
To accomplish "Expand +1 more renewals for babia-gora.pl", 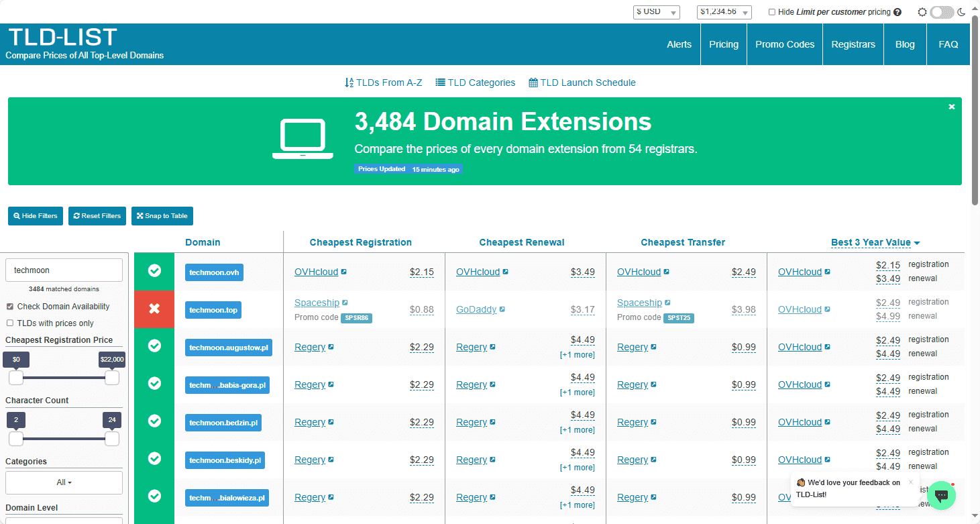I will click(x=578, y=392).
